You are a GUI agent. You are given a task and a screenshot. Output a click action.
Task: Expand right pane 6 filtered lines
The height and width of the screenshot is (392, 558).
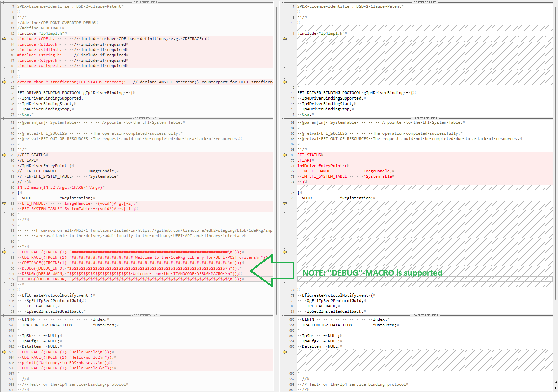282,2
